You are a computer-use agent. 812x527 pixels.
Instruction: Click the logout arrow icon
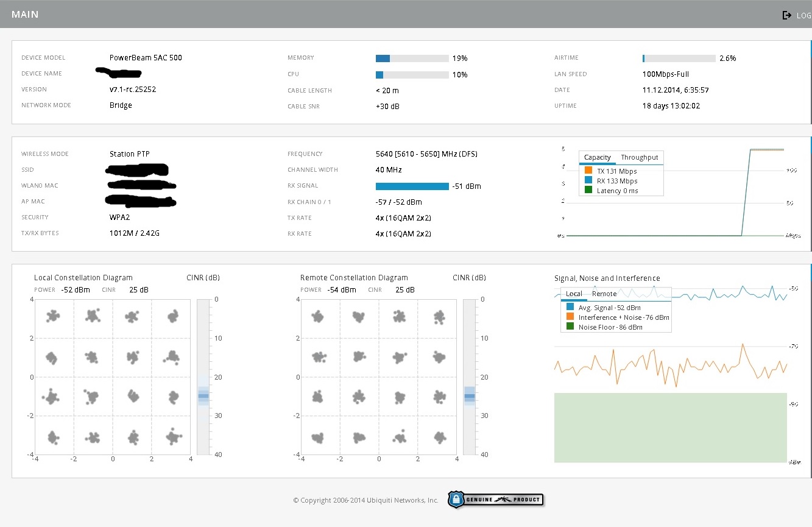click(x=787, y=15)
